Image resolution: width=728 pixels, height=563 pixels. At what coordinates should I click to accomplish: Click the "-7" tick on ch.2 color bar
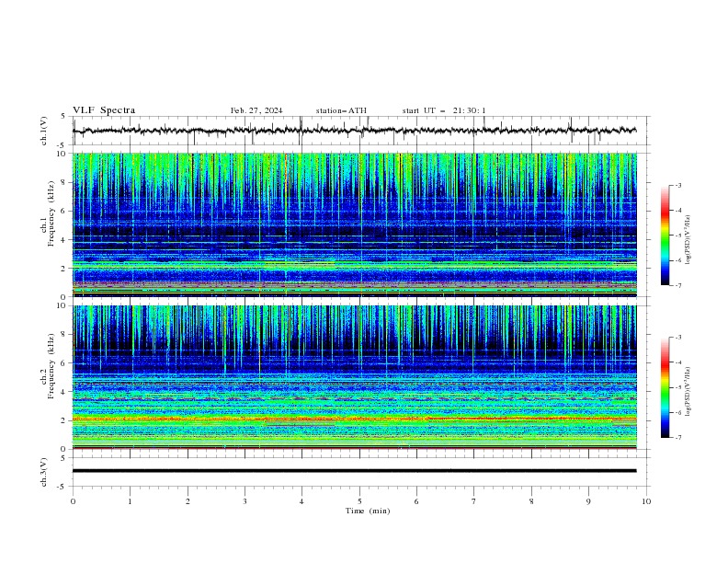pyautogui.click(x=678, y=438)
